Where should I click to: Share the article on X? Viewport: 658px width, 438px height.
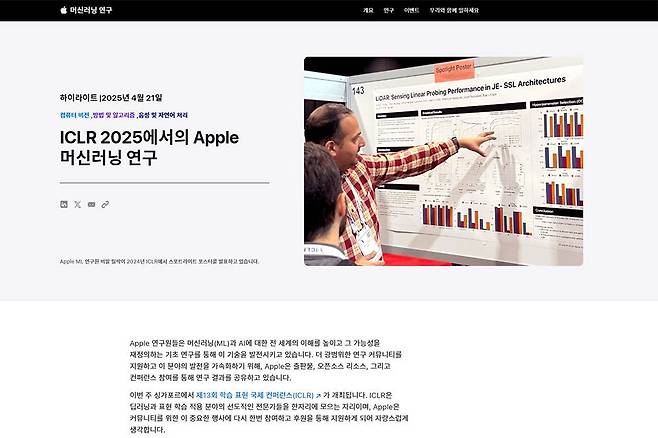(x=78, y=204)
